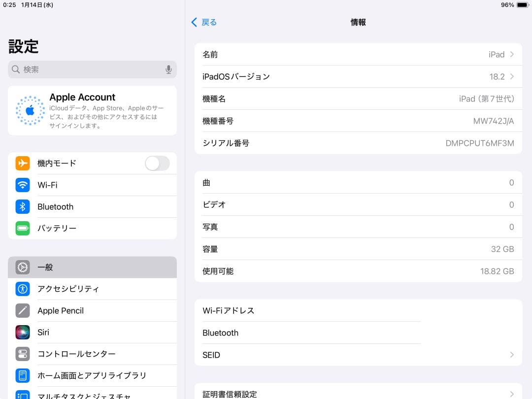Select the Accessibility settings icon
The image size is (532, 399).
pyautogui.click(x=23, y=289)
